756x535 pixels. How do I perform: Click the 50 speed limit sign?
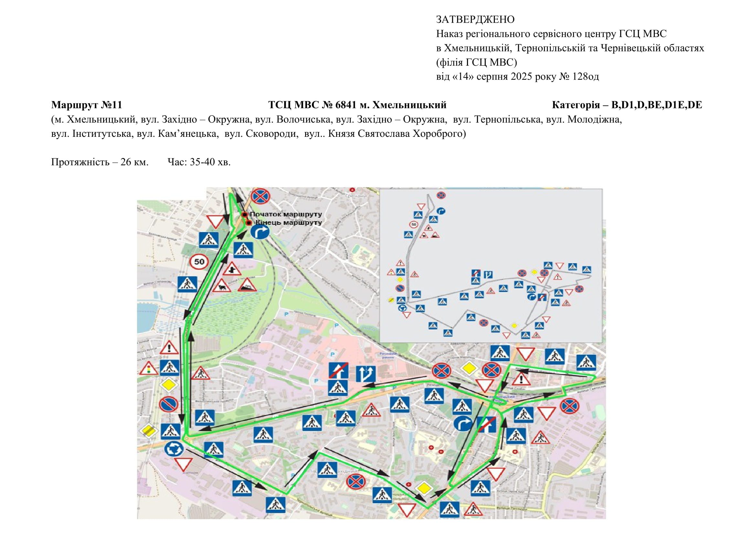click(x=199, y=262)
